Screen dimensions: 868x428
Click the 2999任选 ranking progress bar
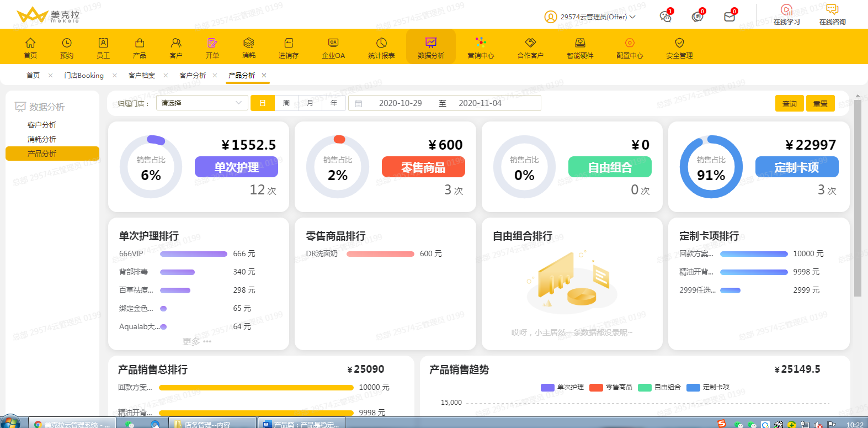click(x=731, y=290)
